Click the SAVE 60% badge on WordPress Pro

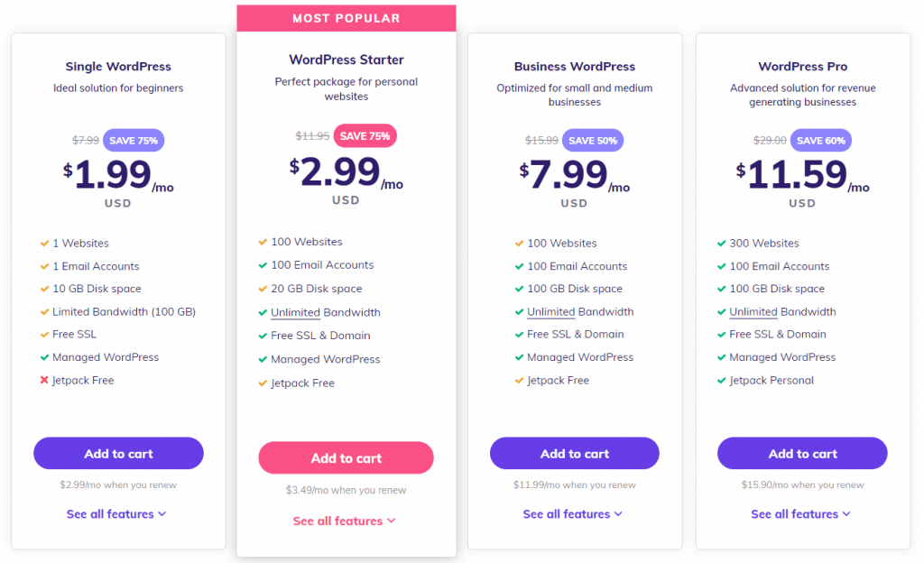click(x=820, y=141)
